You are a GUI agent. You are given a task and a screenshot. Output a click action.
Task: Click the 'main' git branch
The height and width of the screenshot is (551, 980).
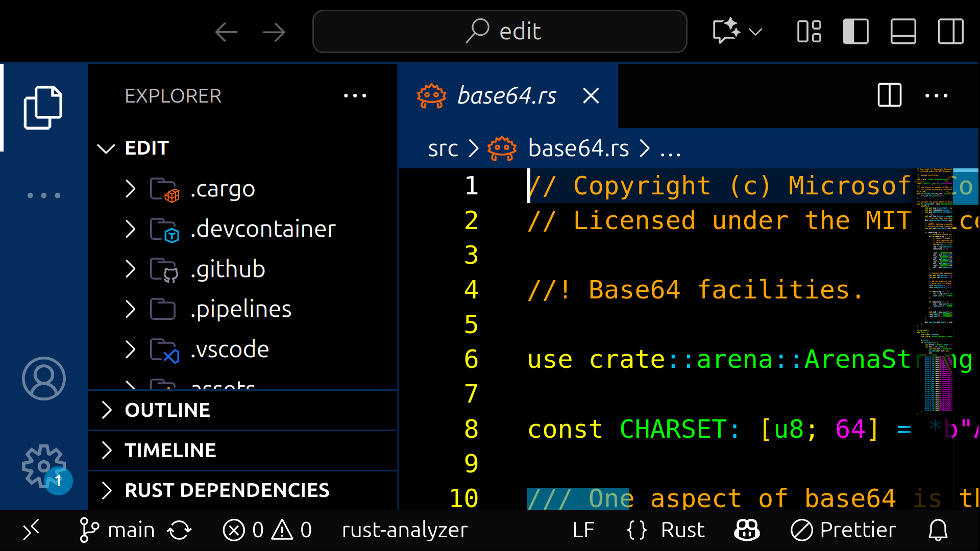pos(117,530)
